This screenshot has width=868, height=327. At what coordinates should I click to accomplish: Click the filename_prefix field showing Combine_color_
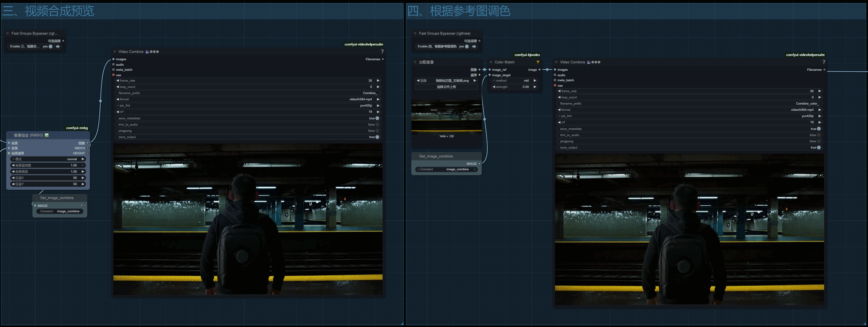[x=689, y=103]
